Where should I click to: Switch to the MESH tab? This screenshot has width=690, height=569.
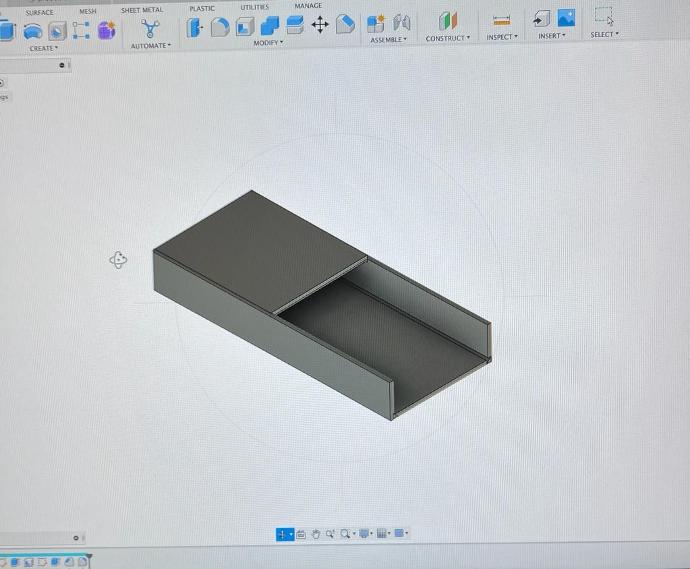coord(88,11)
